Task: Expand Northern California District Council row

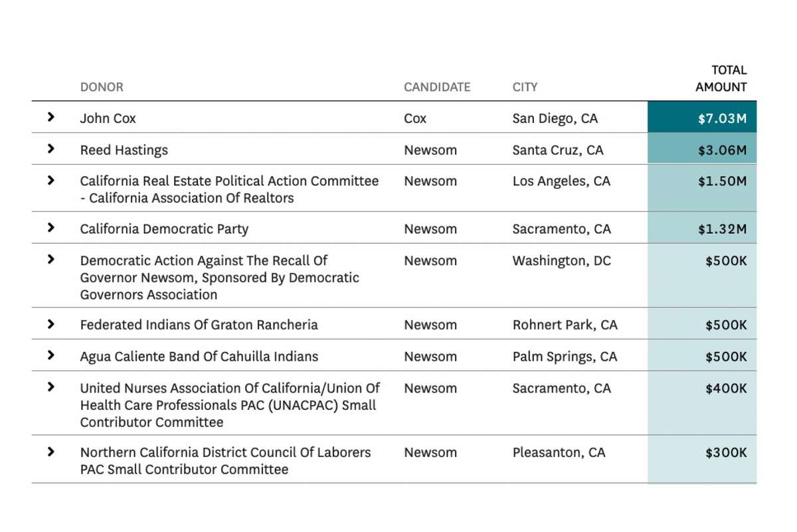Action: click(51, 452)
